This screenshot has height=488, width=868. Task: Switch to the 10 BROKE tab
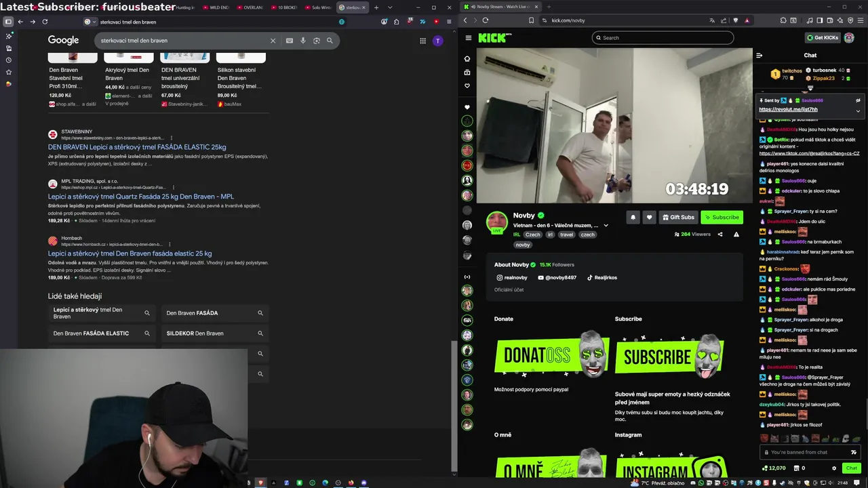tap(284, 7)
